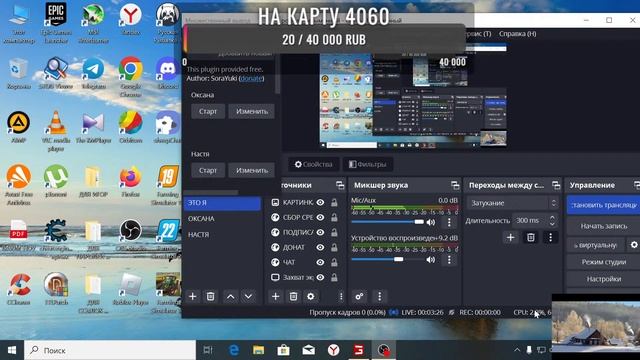Select the ЭТО Я scene
640x360 pixels.
(222, 203)
